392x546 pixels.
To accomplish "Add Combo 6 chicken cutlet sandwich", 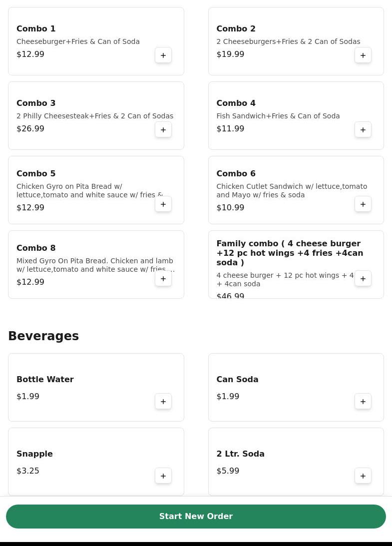I will [363, 204].
